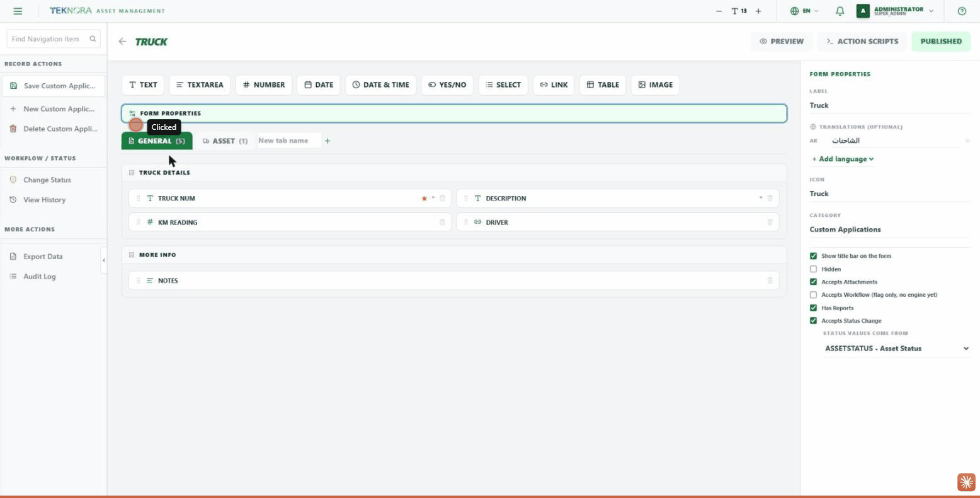Screen dimensions: 980x498
Task: Create New Custom Application
Action: (54, 109)
